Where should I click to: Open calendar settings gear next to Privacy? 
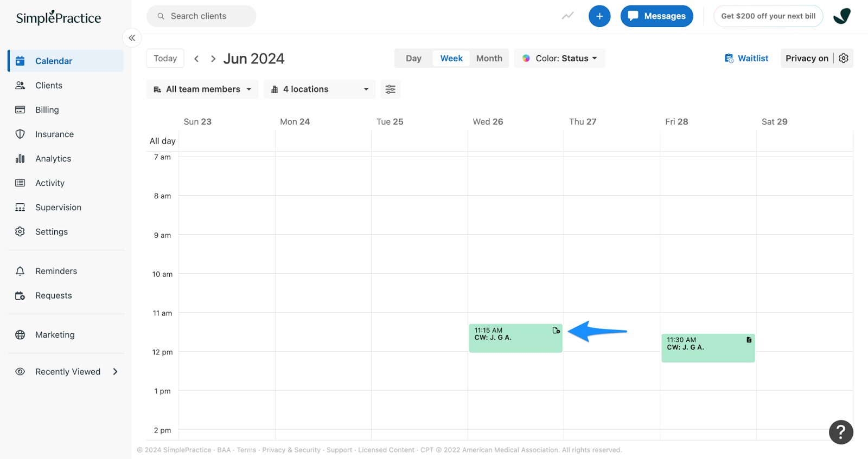click(844, 58)
